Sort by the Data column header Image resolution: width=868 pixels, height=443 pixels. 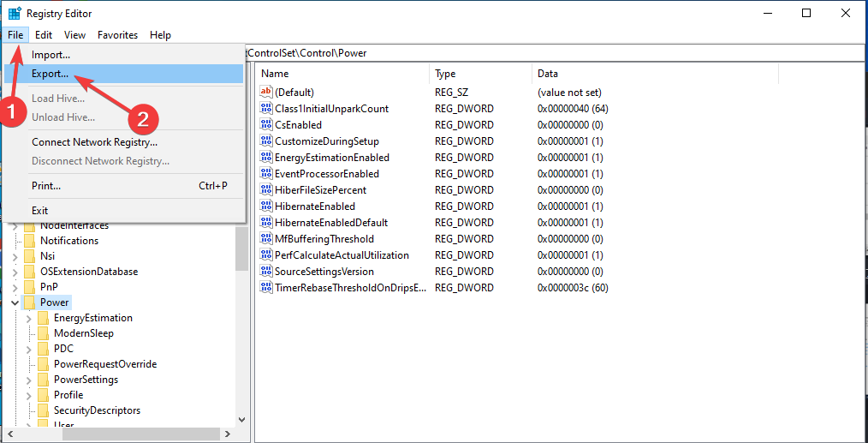tap(656, 73)
